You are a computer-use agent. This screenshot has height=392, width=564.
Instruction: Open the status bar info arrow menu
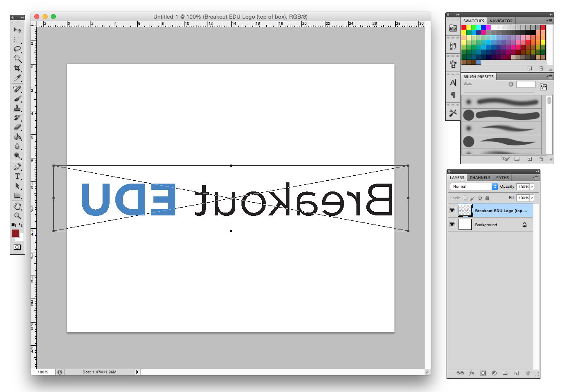coord(138,372)
